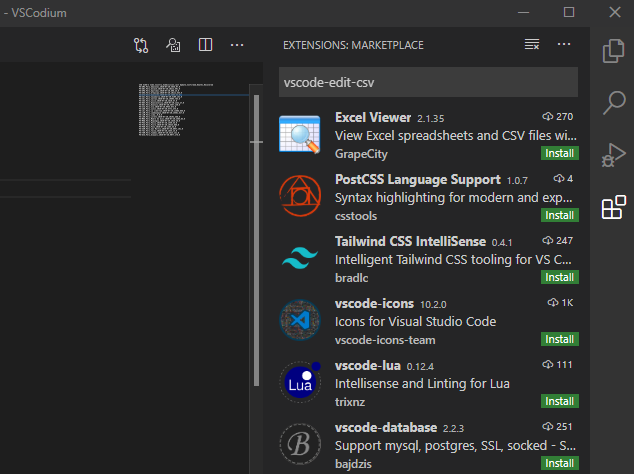Open the Extensions panel's more actions menu
This screenshot has height=474, width=634.
point(564,44)
